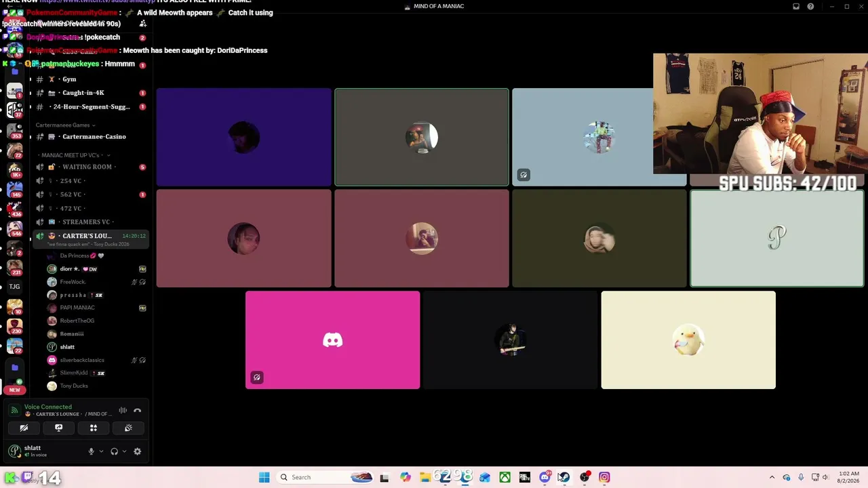Viewport: 868px width, 488px height.
Task: Expand microphone input options arrow
Action: pos(101,451)
